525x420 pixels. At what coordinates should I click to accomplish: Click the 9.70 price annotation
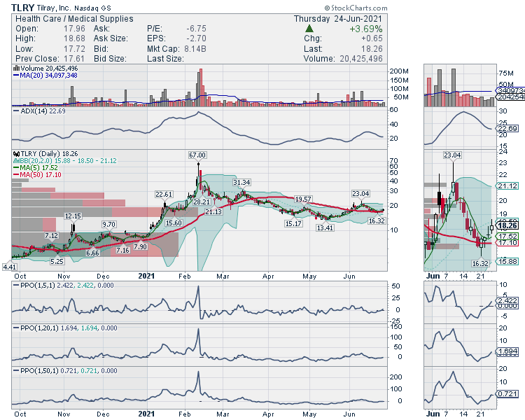coord(108,225)
